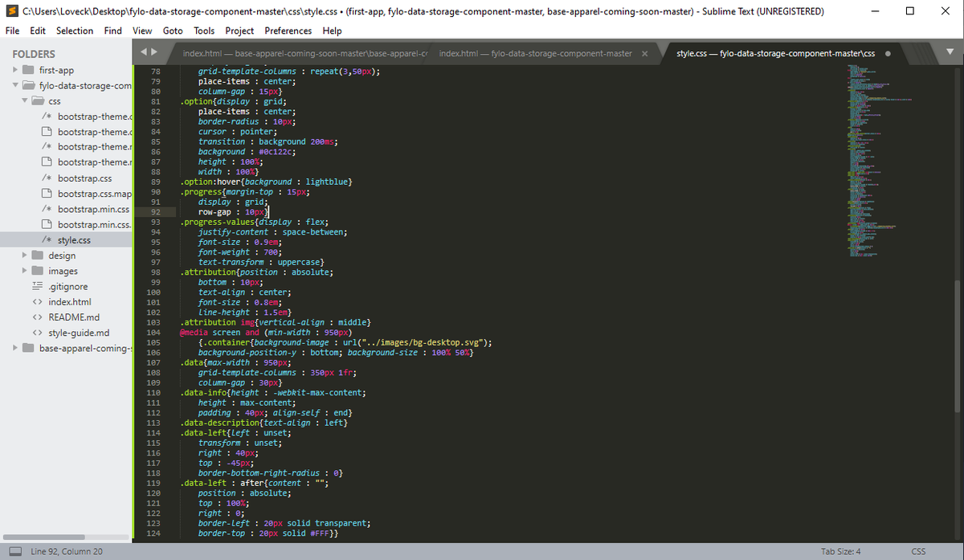Image resolution: width=964 pixels, height=560 pixels.
Task: Select style.css in the sidebar
Action: [74, 240]
